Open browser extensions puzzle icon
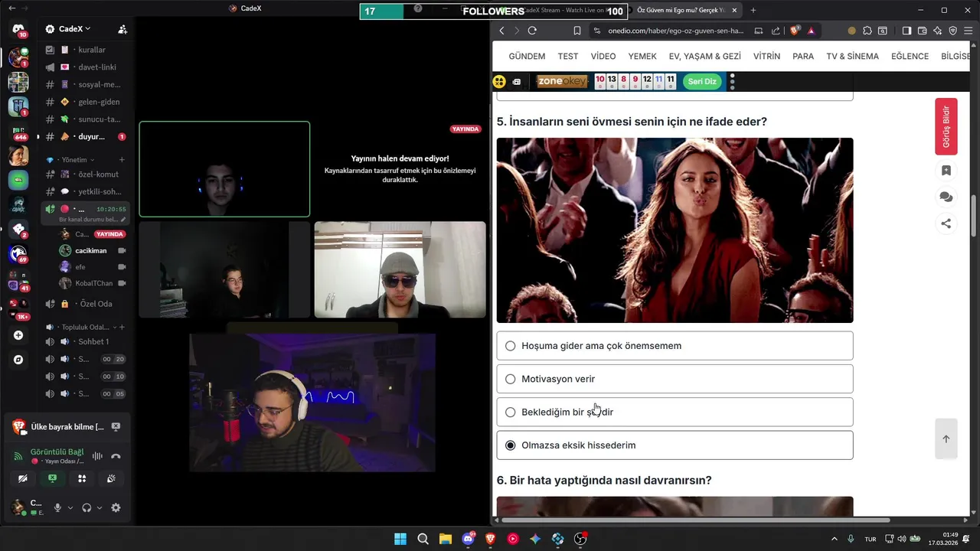The width and height of the screenshot is (980, 551). point(867,31)
